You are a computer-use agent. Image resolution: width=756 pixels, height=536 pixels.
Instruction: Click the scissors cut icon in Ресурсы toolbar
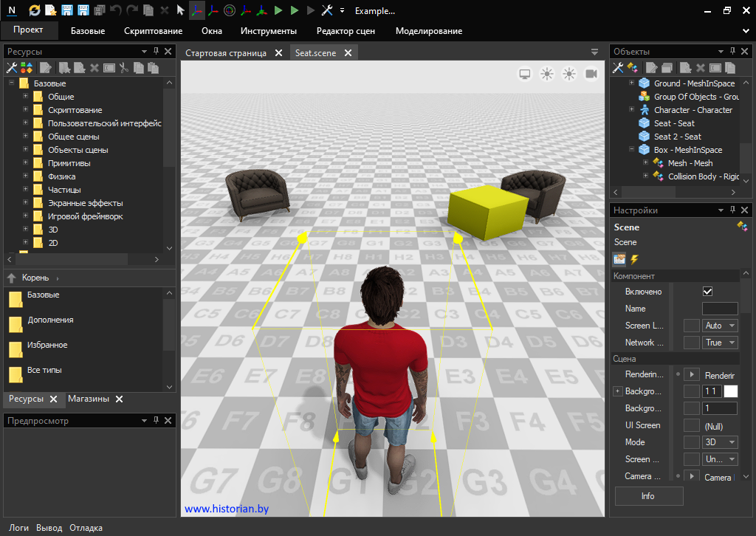tap(123, 68)
